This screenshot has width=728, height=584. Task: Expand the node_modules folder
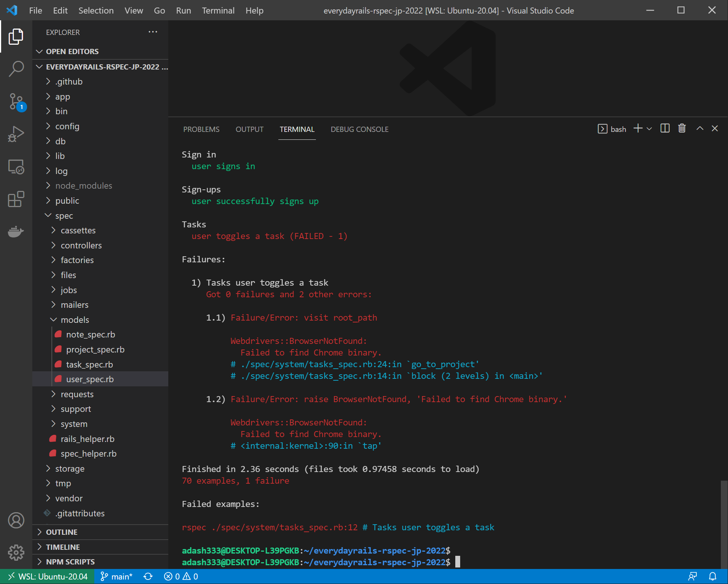(100, 186)
